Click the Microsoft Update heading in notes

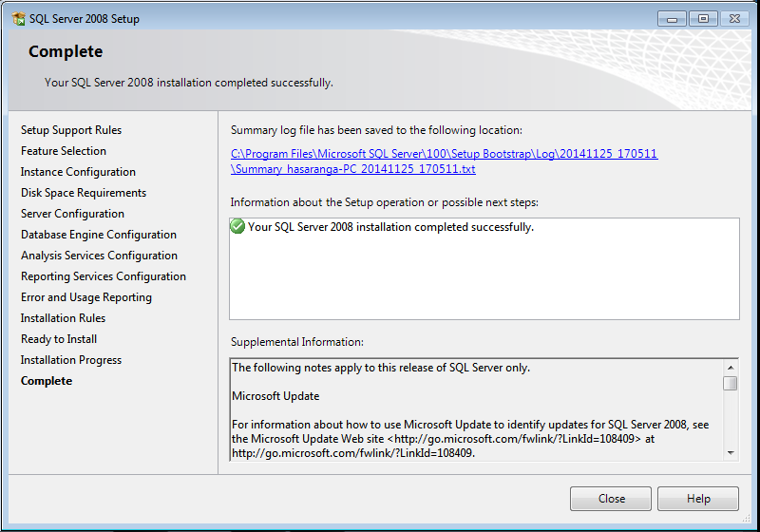pos(275,396)
